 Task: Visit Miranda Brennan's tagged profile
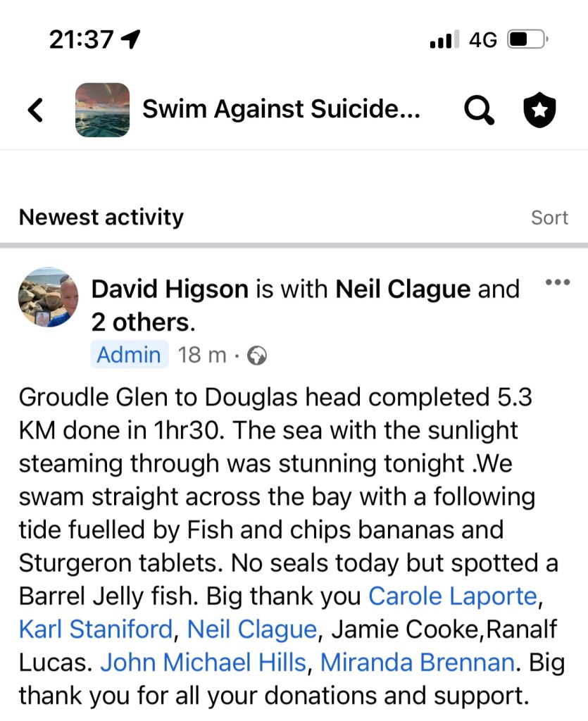[x=417, y=663]
